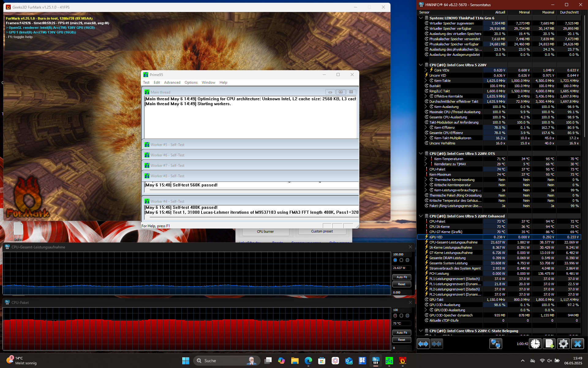
Task: Click the CPU burner button in FurMark
Action: tap(266, 232)
